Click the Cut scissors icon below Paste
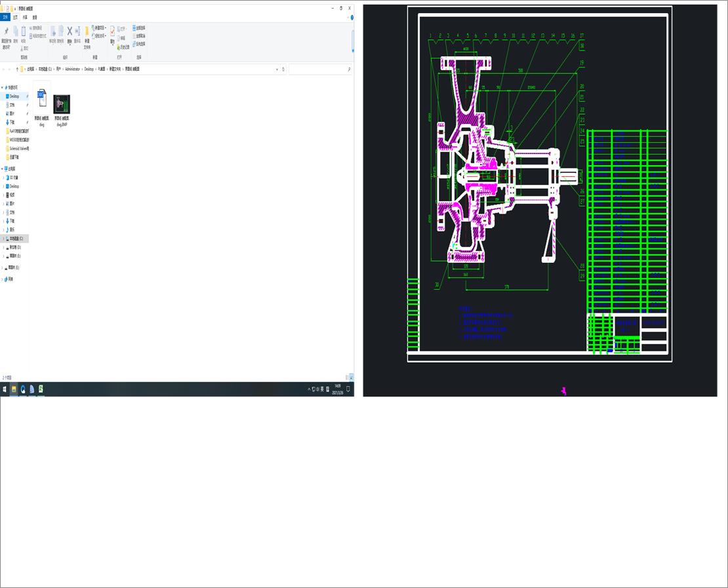728x588 pixels. tap(24, 48)
